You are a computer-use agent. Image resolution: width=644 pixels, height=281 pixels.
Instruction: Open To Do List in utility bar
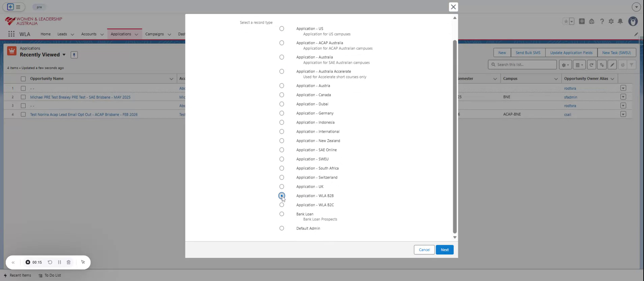tap(50, 275)
